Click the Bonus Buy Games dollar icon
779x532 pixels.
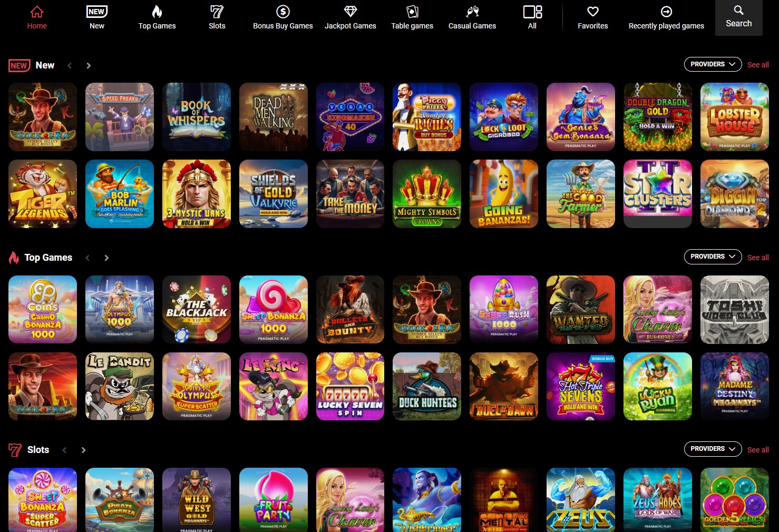283,12
